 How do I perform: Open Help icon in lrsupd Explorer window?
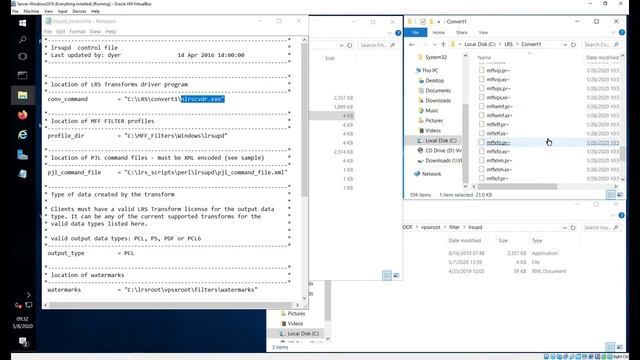[622, 215]
